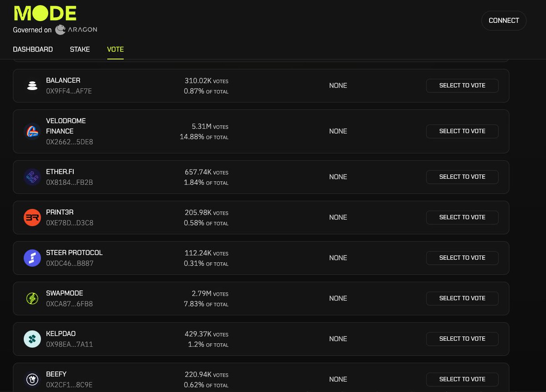Select to vote for Velodrome Finance
Screen dimensions: 546x392
462,131
